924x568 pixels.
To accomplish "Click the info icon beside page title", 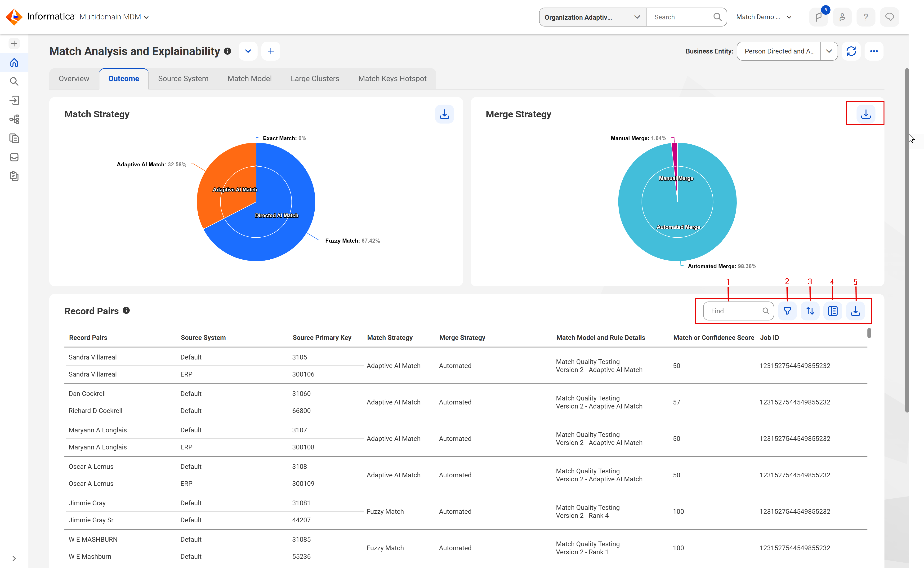I will pyautogui.click(x=227, y=51).
